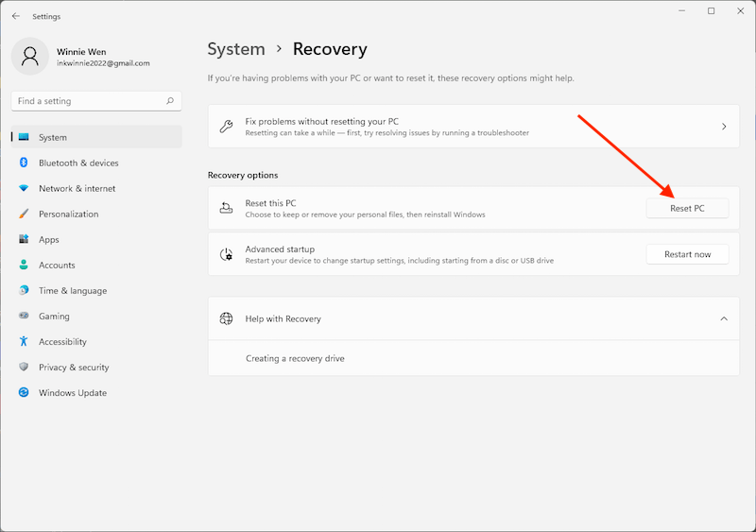Click the Gaming controller icon in sidebar
This screenshot has height=532, width=756.
coord(24,317)
